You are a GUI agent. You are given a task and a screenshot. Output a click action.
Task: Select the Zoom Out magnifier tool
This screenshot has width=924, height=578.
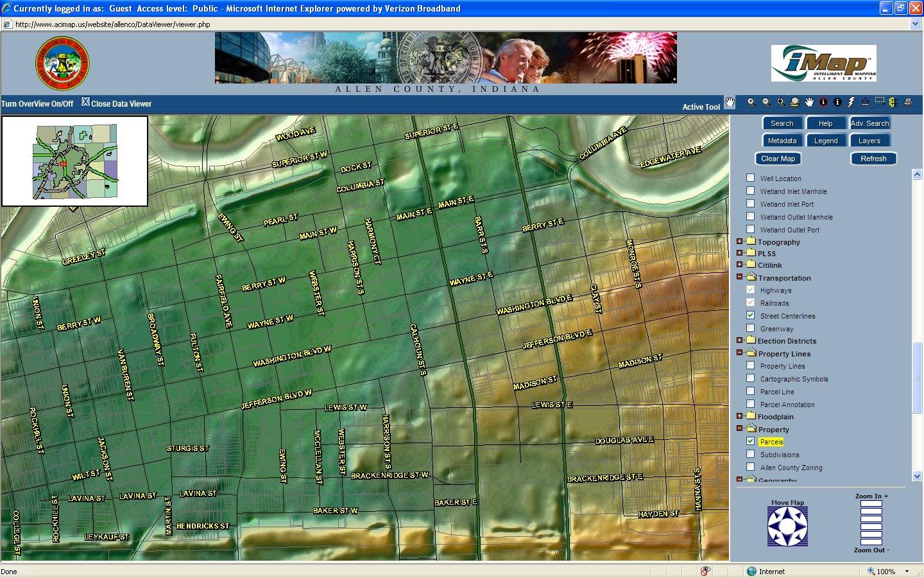pos(766,102)
